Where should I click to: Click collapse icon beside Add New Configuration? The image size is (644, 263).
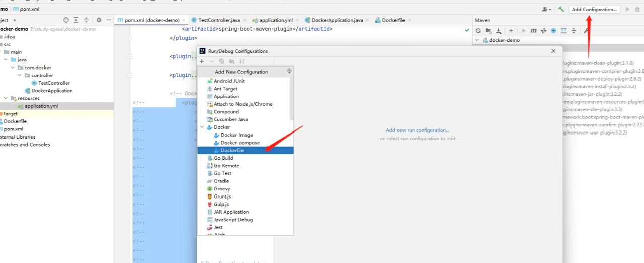pos(289,71)
